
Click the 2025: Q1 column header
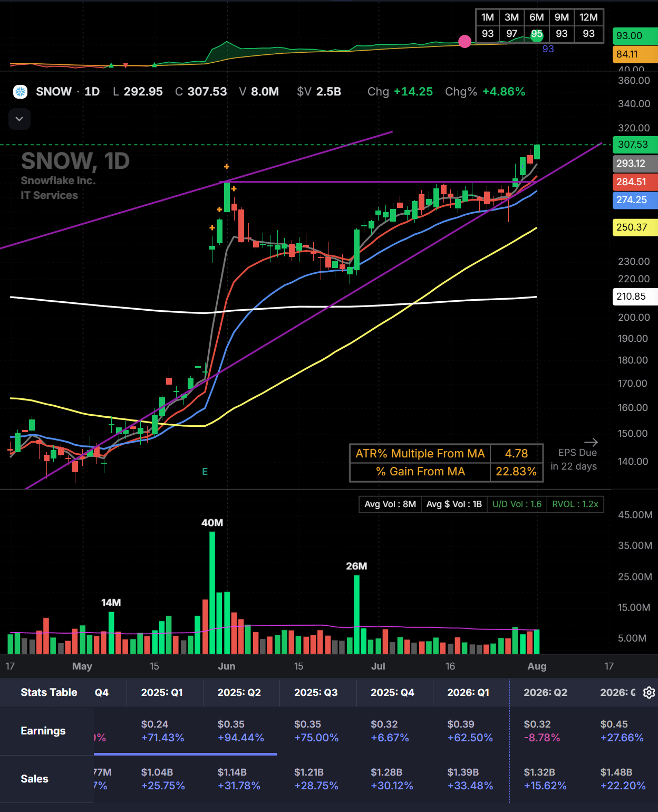(162, 692)
